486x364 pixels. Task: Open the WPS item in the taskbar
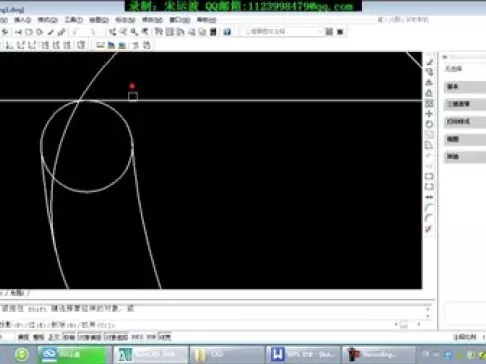pos(303,354)
